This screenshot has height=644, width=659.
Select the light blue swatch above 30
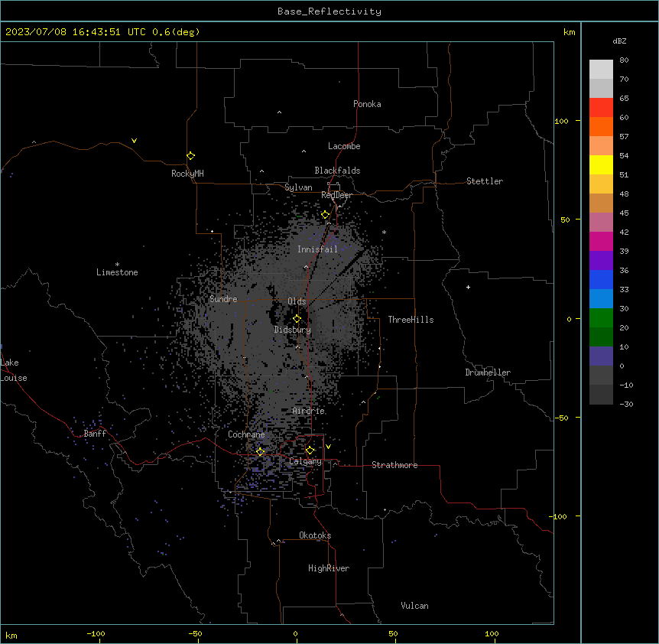(601, 299)
